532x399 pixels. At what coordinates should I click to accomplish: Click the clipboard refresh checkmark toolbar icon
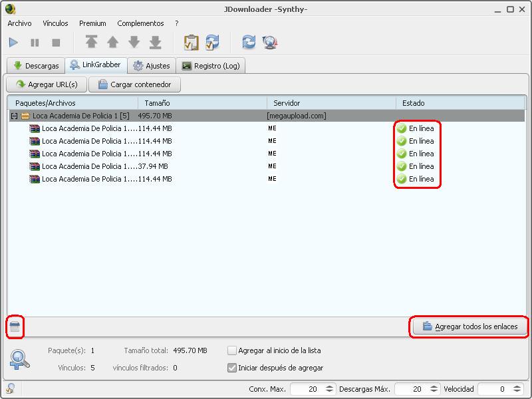[x=212, y=43]
